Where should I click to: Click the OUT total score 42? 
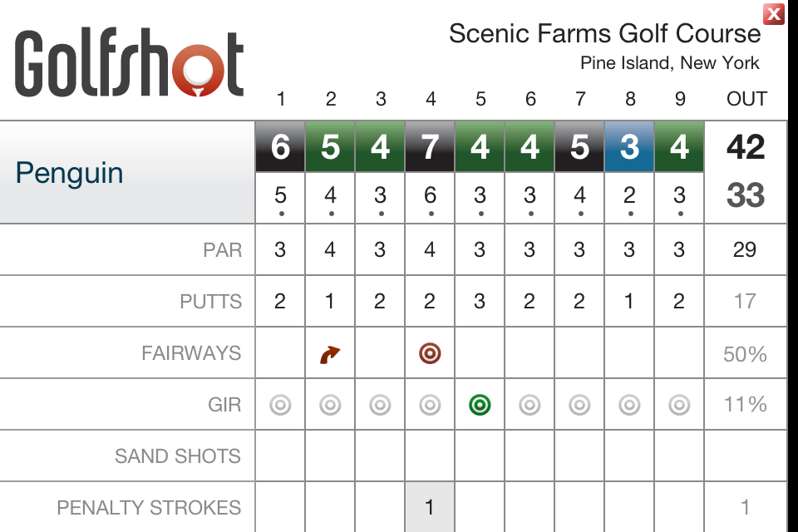point(745,147)
